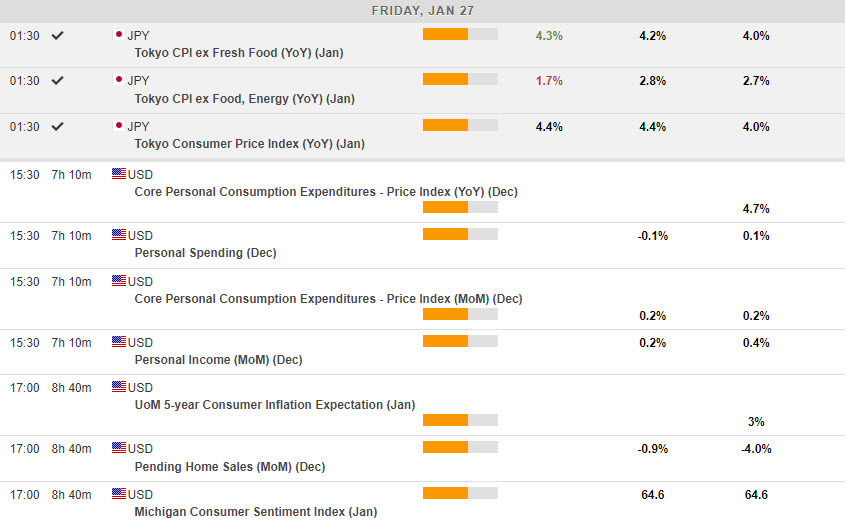Toggle checkmark on Tokyo CPI ex Food, Energy row
The height and width of the screenshot is (526, 845).
[x=58, y=81]
